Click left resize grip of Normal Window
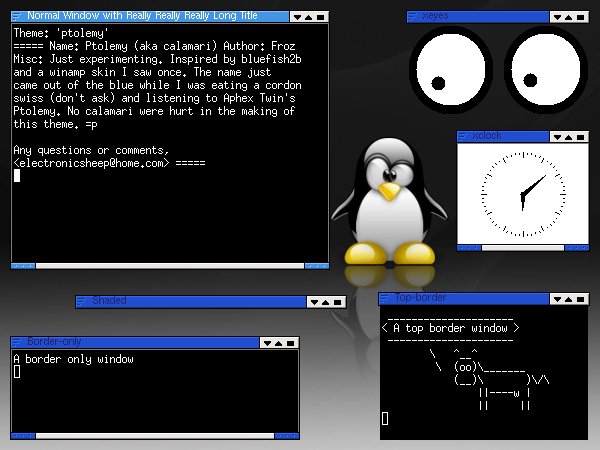 (x=23, y=266)
